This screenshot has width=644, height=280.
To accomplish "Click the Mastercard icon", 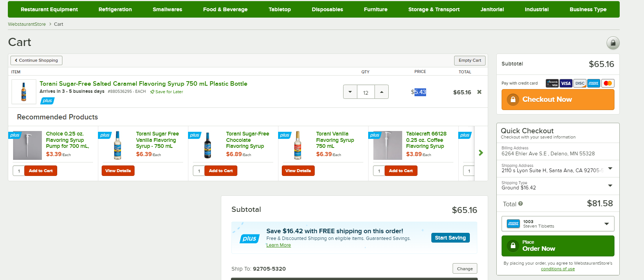I will pyautogui.click(x=608, y=83).
